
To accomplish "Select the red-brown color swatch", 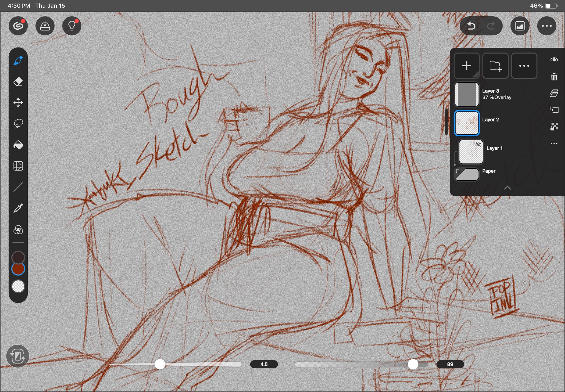I will coord(18,269).
